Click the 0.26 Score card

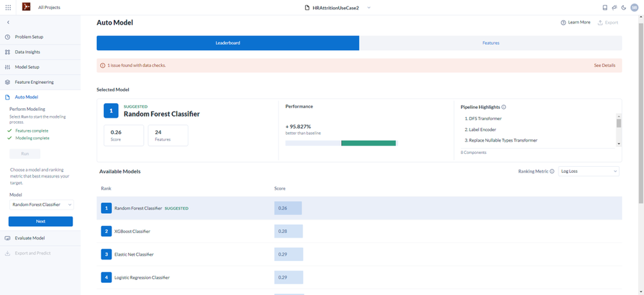click(124, 135)
